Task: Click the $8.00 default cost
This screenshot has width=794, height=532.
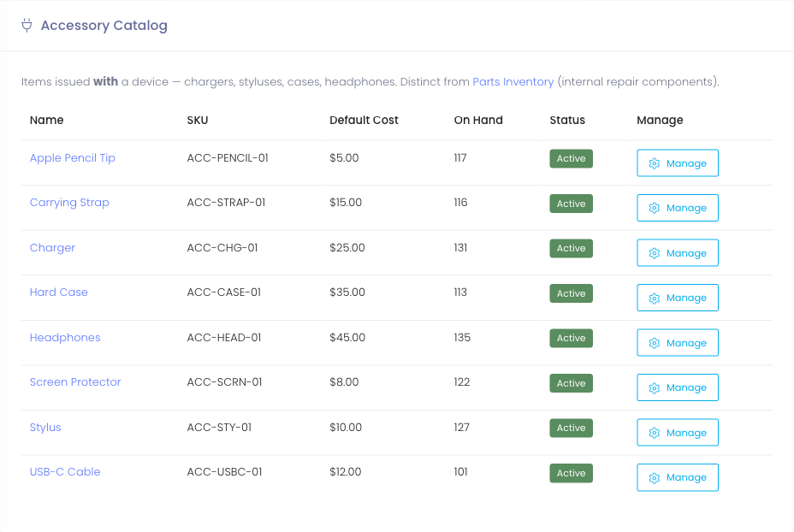Action: [x=344, y=382]
